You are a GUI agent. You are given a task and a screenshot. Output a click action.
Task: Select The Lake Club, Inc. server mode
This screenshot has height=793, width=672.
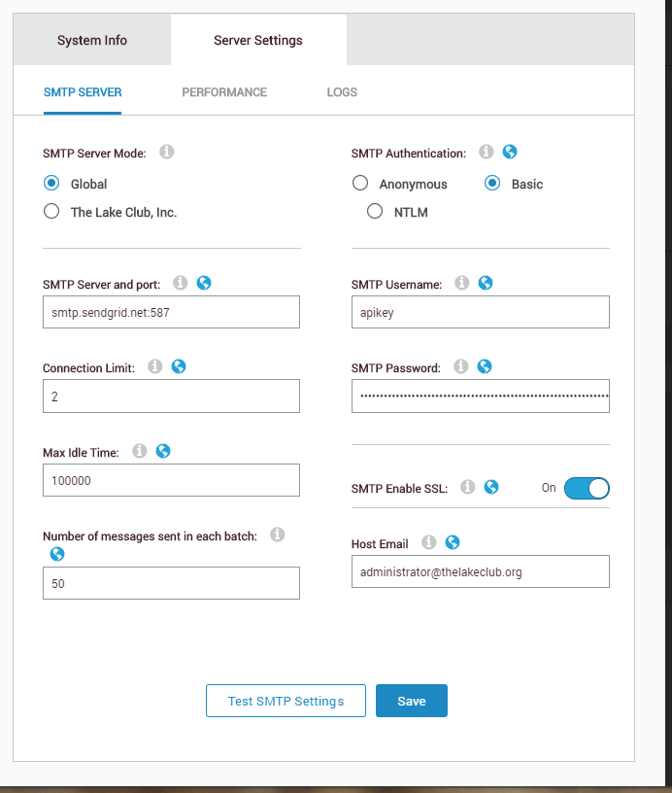point(50,210)
